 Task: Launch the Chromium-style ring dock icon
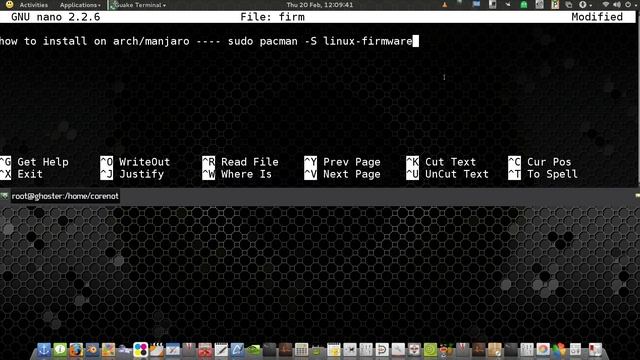pos(543,349)
